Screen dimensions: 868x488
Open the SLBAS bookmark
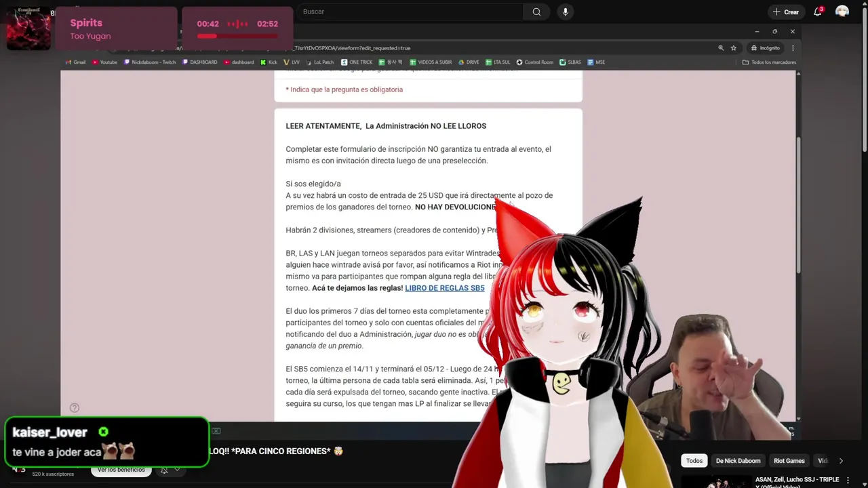[x=570, y=62]
